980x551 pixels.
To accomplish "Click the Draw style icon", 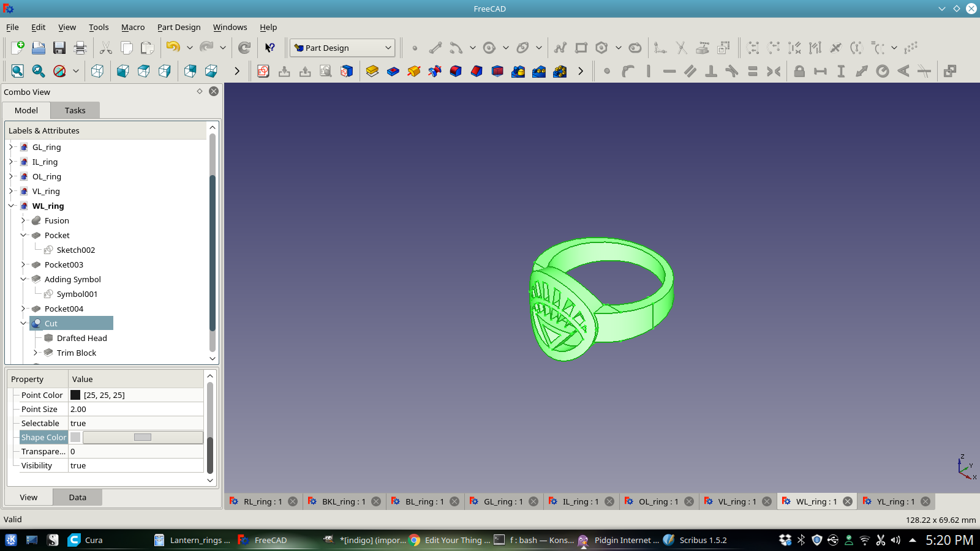I will click(59, 71).
